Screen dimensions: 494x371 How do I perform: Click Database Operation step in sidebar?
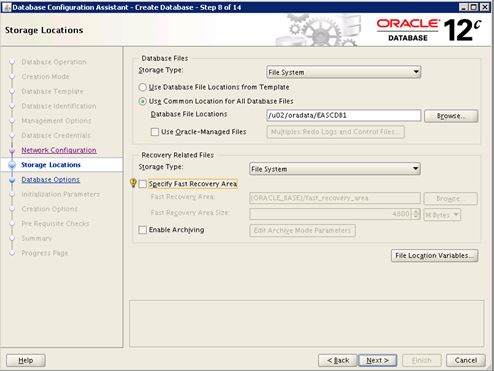tap(54, 62)
